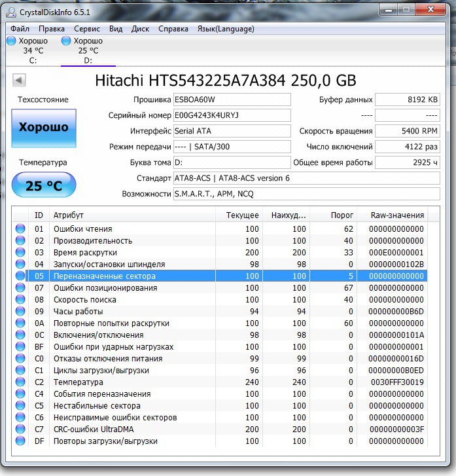Click the Возможности field S.M.A.R.T., APM, NCQ
The width and height of the screenshot is (456, 476).
(x=307, y=194)
